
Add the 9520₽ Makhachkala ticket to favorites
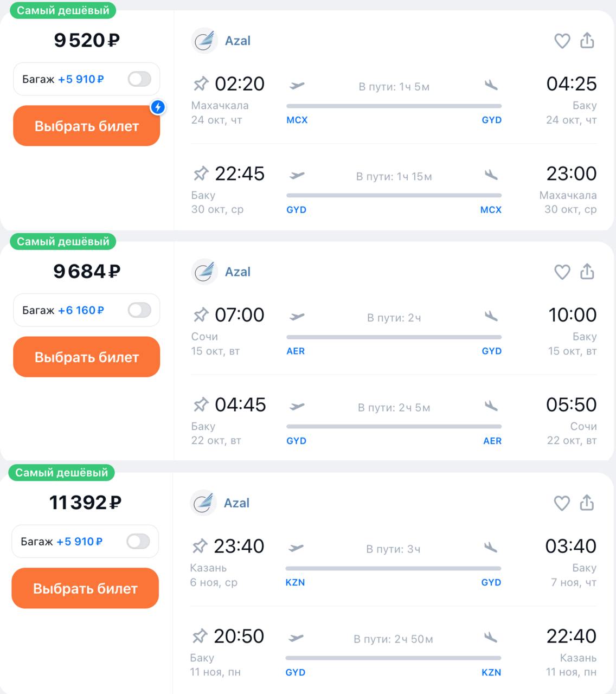[562, 41]
